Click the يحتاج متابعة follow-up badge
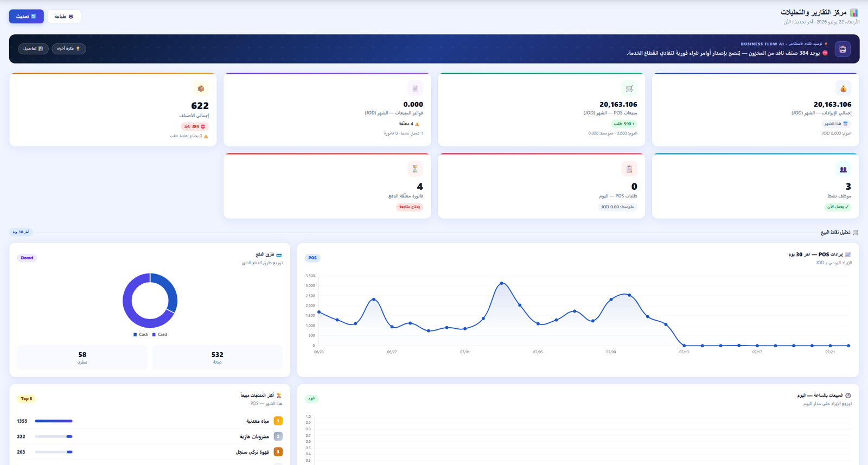This screenshot has width=868, height=465. [x=410, y=207]
